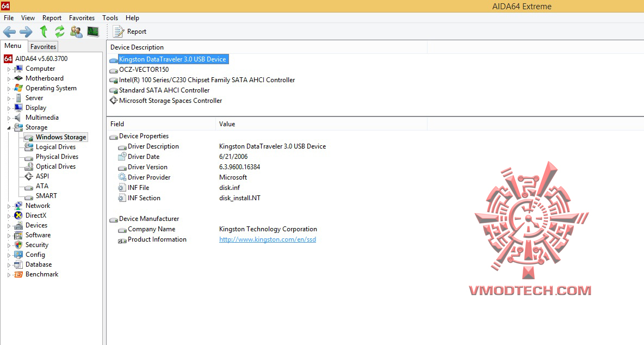Image resolution: width=644 pixels, height=345 pixels.
Task: Click the Driver Version field row
Action: coord(147,167)
